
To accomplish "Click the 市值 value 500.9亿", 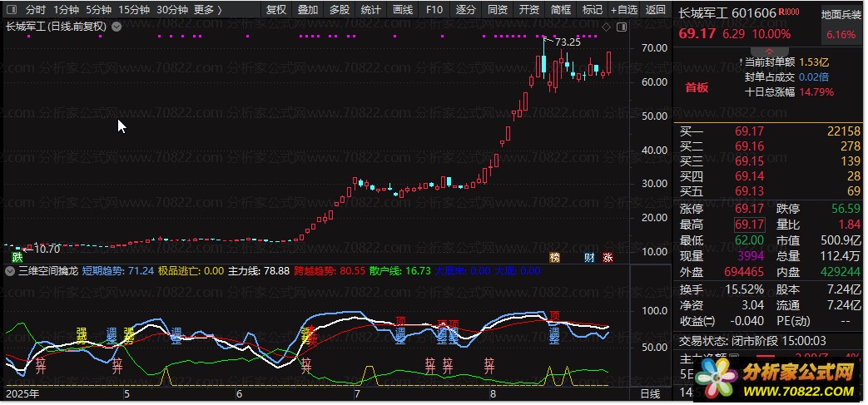I will pyautogui.click(x=841, y=240).
